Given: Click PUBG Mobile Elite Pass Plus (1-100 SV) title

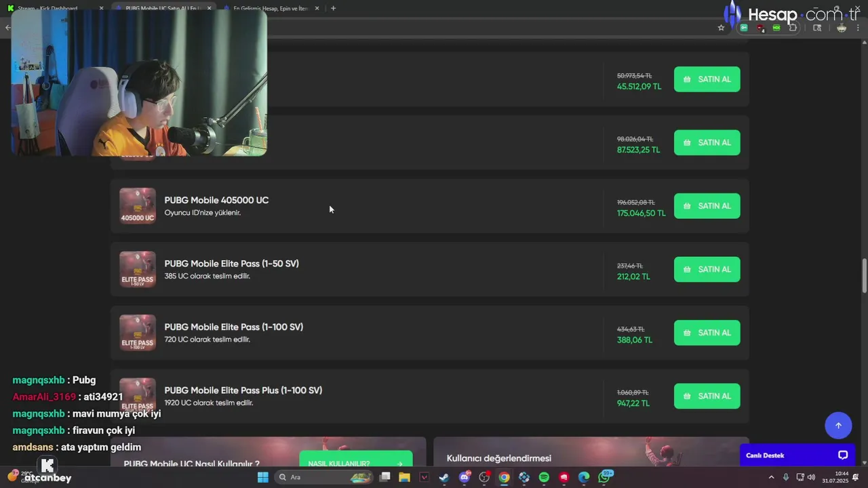Looking at the screenshot, I should [x=243, y=390].
